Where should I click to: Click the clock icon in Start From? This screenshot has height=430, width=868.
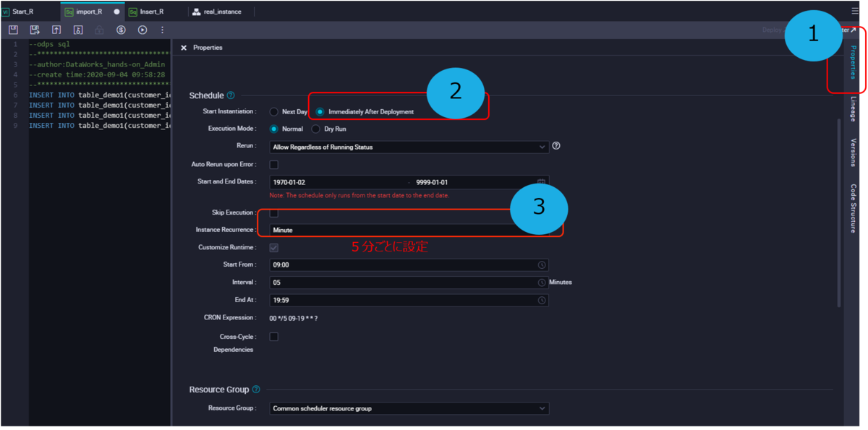[542, 265]
